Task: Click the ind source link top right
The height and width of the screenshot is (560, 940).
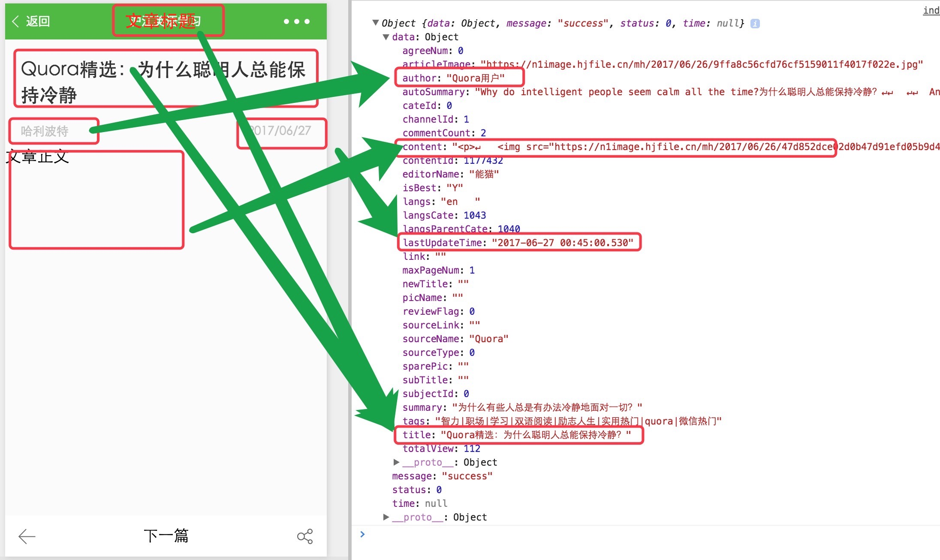Action: (x=931, y=10)
